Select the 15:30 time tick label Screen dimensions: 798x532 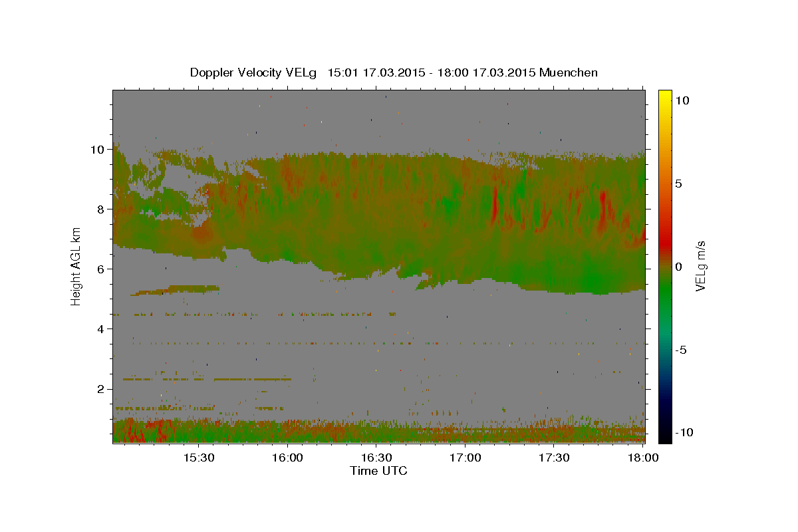pos(198,458)
